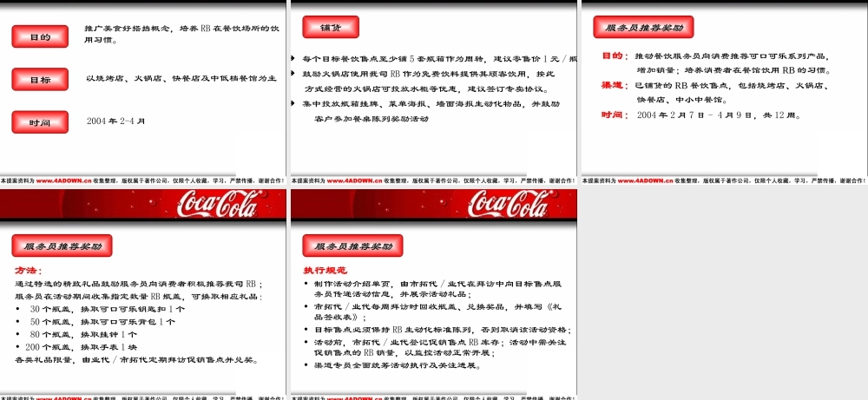Select bullet "50 个瓶盖, 换取可口可乐背包 1 个"
Viewport: 868px width, 400px height.
pyautogui.click(x=95, y=321)
